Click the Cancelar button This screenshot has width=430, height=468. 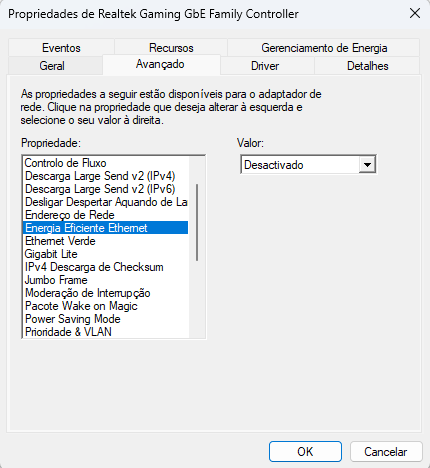coord(386,452)
